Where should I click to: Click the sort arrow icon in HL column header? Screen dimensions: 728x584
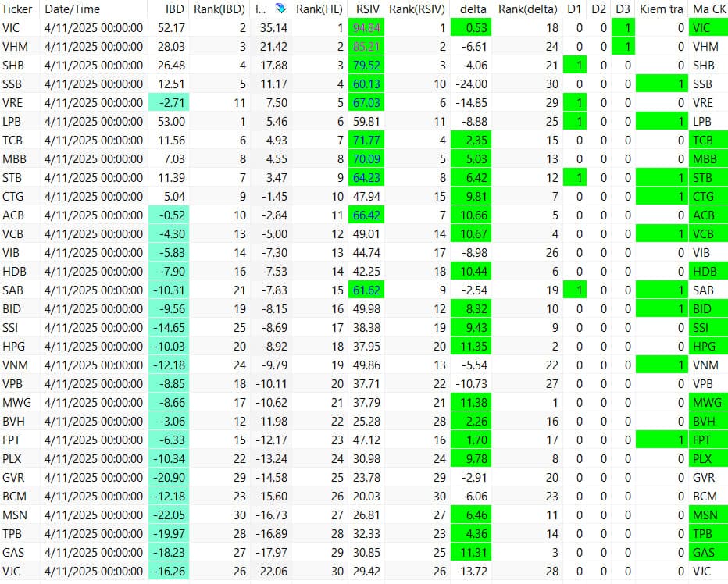pos(280,9)
